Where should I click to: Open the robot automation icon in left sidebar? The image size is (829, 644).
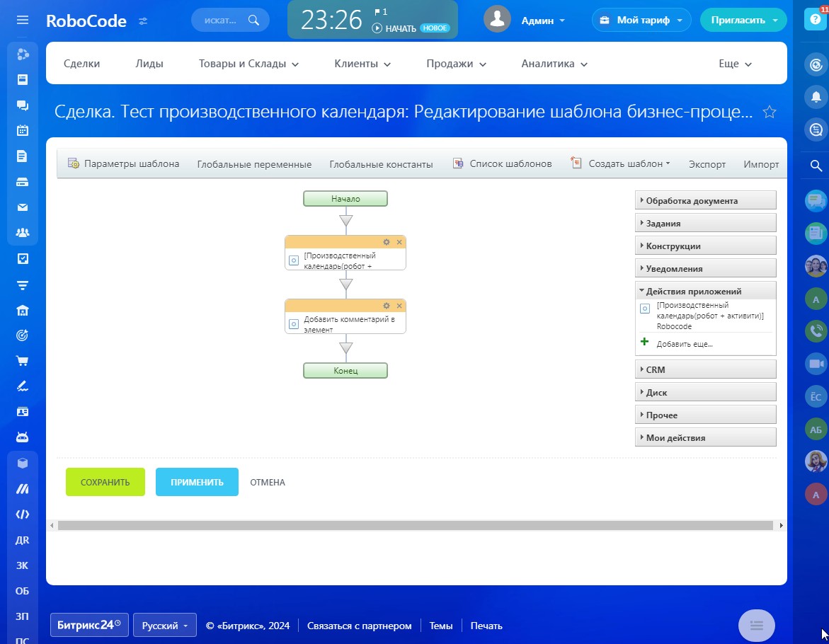[22, 437]
